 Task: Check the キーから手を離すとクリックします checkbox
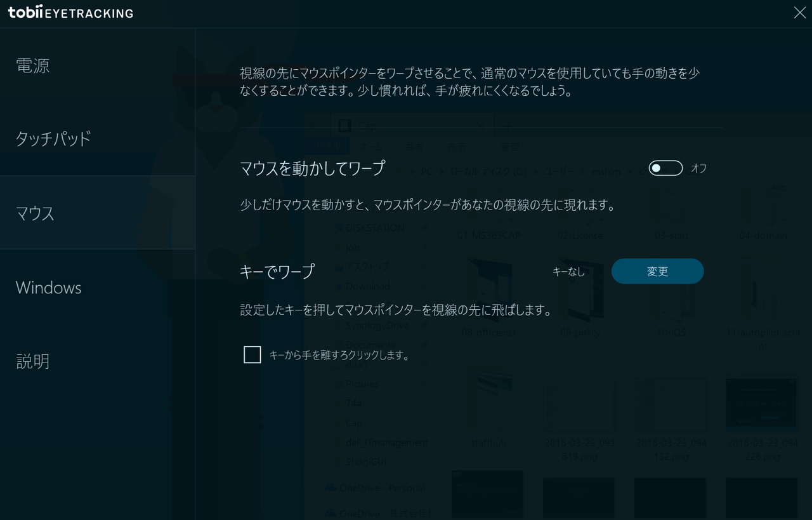coord(252,355)
